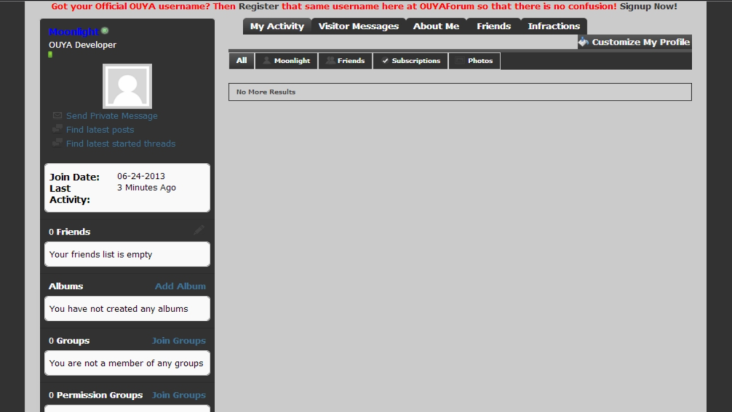Click the 3 Minutes Ago activity text
Screen dimensions: 732x412
pyautogui.click(x=147, y=188)
